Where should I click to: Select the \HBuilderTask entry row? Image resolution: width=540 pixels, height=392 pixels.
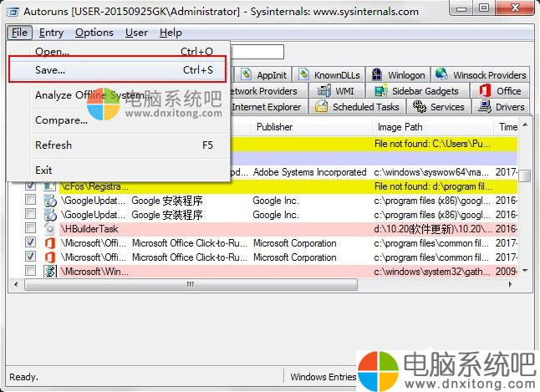point(288,229)
